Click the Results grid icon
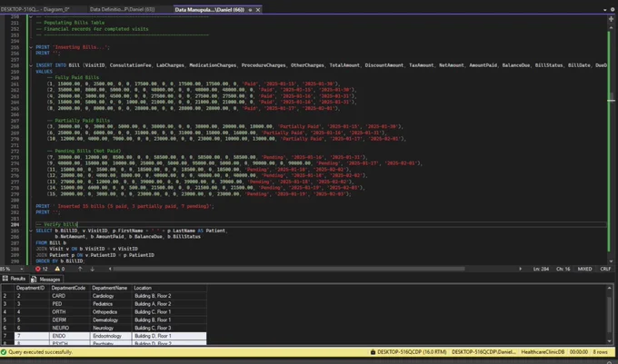The height and width of the screenshot is (364, 618). tap(5, 279)
